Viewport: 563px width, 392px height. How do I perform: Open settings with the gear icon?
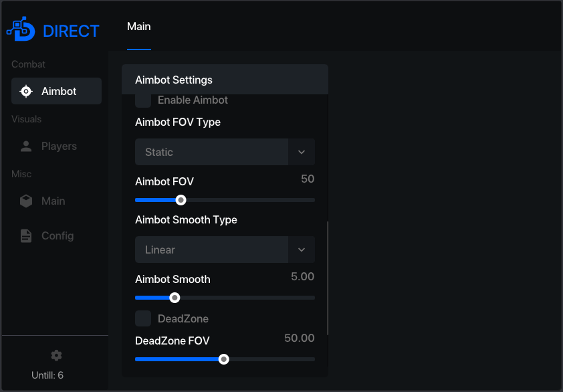point(56,355)
